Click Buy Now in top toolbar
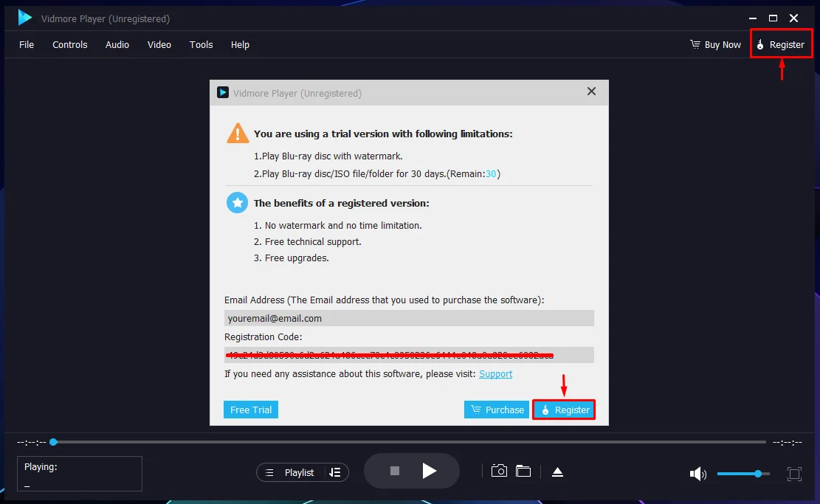 [715, 44]
